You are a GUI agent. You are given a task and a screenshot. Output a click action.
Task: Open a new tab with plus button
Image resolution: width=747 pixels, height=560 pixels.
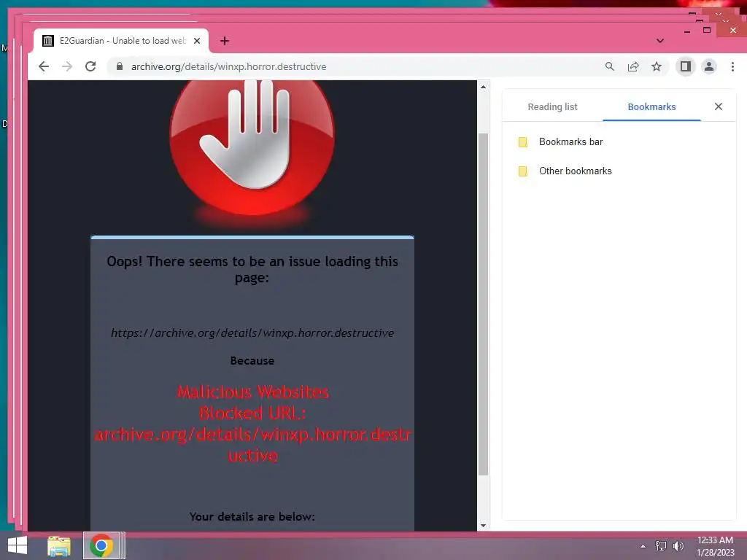225,41
